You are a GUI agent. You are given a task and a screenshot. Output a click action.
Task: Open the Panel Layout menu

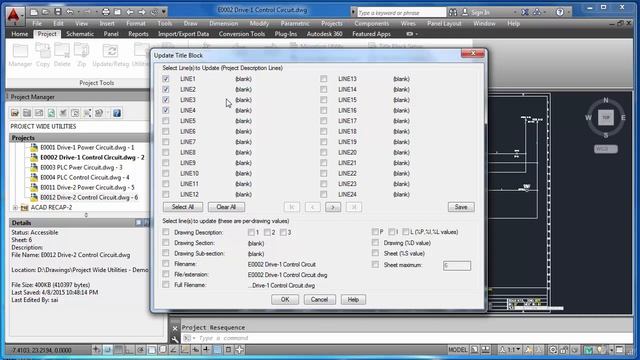[444, 23]
